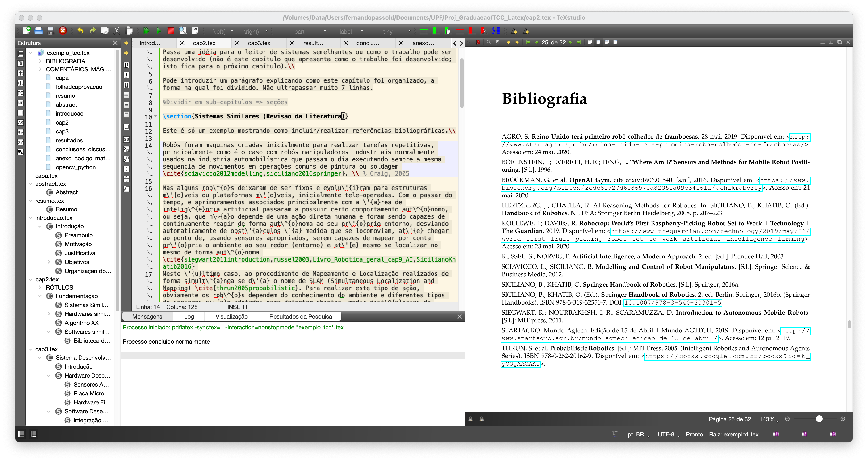Open the UTF-8 encoding selector in the status bar
This screenshot has width=868, height=461.
(669, 434)
